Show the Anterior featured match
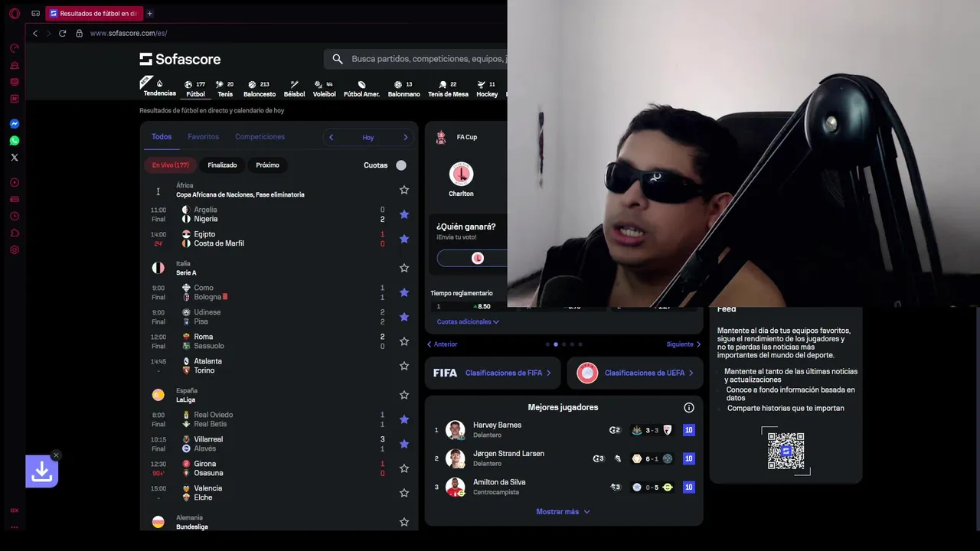The height and width of the screenshot is (551, 980). 442,344
